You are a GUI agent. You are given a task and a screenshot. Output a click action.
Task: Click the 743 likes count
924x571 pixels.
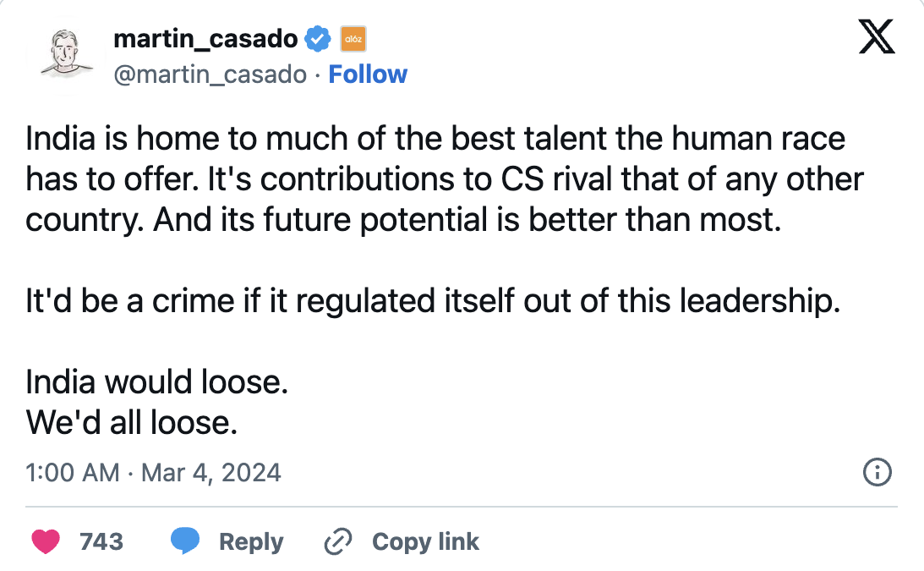click(x=101, y=541)
